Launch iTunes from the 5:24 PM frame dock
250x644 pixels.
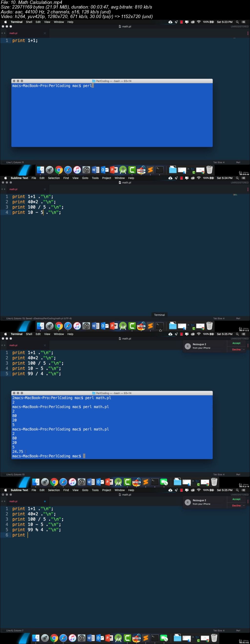pyautogui.click(x=77, y=326)
